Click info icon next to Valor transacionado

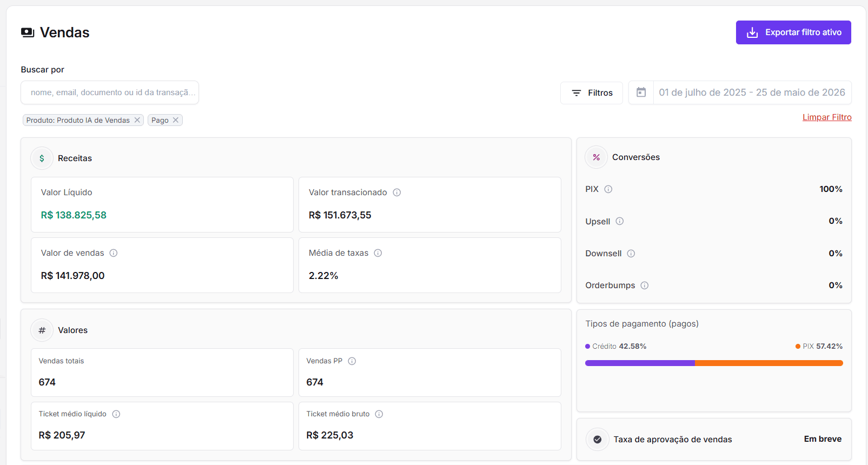(x=397, y=192)
